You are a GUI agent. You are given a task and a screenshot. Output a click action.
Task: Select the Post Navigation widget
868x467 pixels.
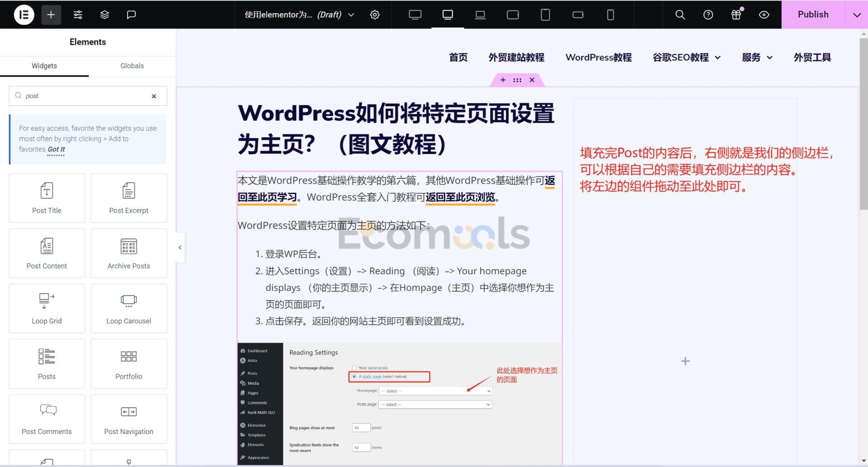129,419
